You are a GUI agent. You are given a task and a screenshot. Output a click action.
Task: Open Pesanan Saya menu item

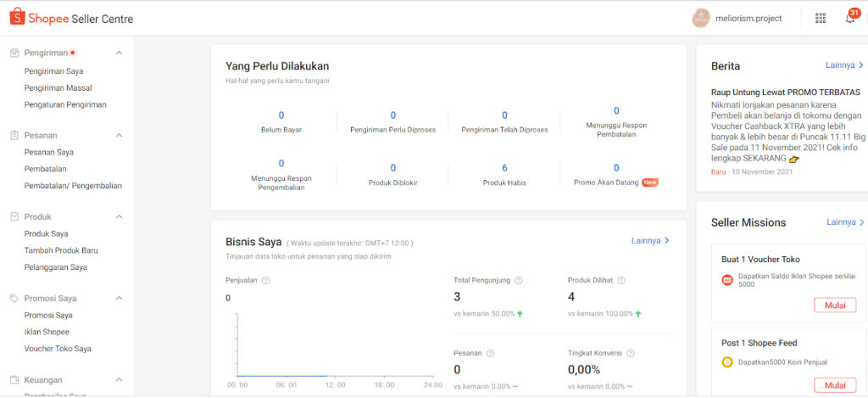(48, 152)
